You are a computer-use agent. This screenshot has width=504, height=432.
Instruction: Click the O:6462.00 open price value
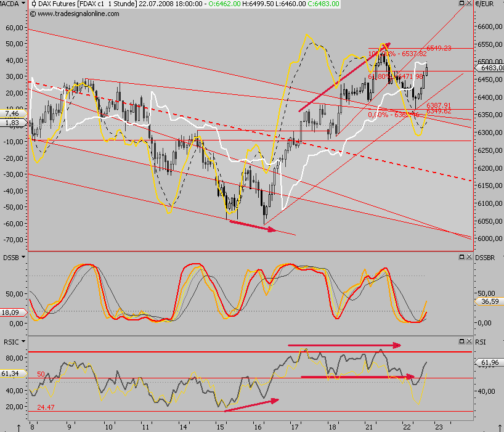(225, 4)
